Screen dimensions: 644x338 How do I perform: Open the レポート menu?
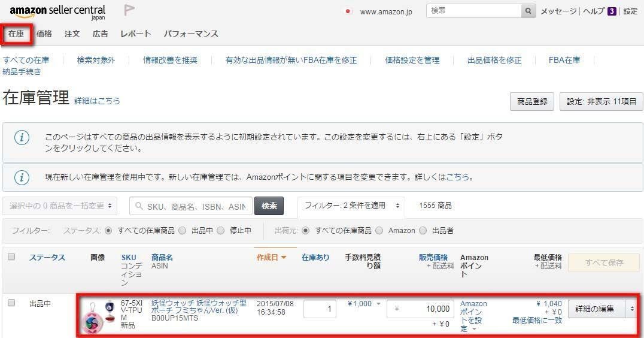tap(135, 34)
